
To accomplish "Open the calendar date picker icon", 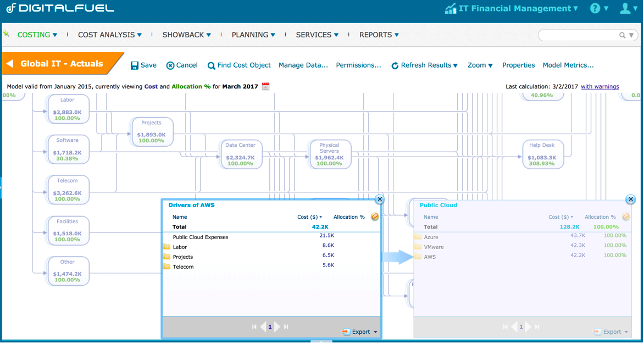I will point(266,86).
